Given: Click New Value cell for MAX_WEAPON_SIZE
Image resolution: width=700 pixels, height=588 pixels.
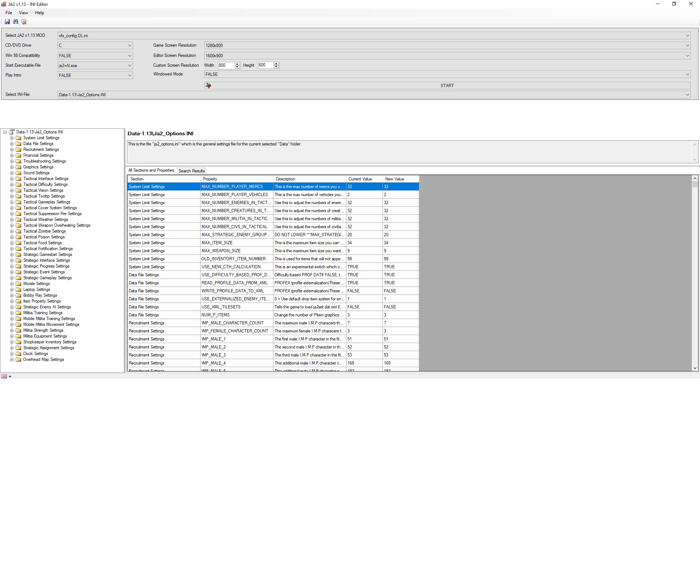Looking at the screenshot, I should 401,251.
